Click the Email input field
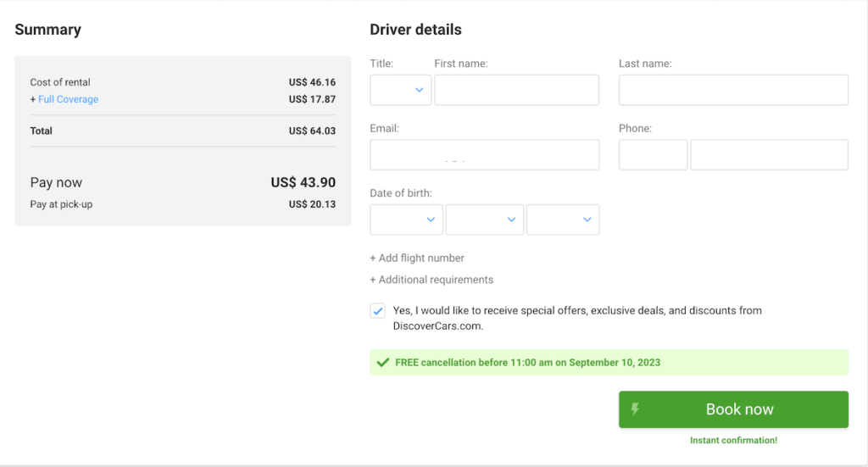Screen dimensions: 868x467 point(484,154)
